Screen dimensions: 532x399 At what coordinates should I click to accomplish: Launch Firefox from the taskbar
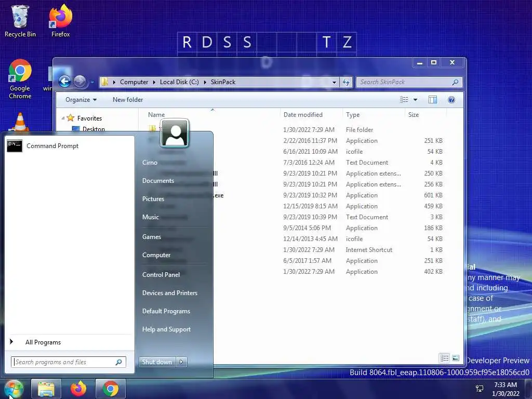coord(78,389)
